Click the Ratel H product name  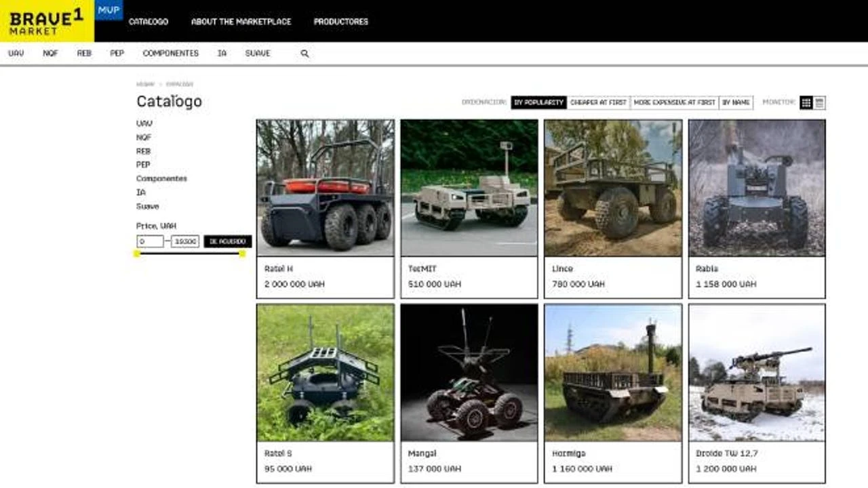[279, 269]
